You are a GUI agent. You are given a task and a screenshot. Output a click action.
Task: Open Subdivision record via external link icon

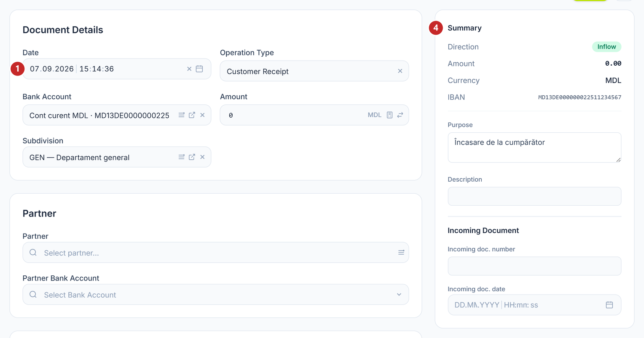click(192, 157)
